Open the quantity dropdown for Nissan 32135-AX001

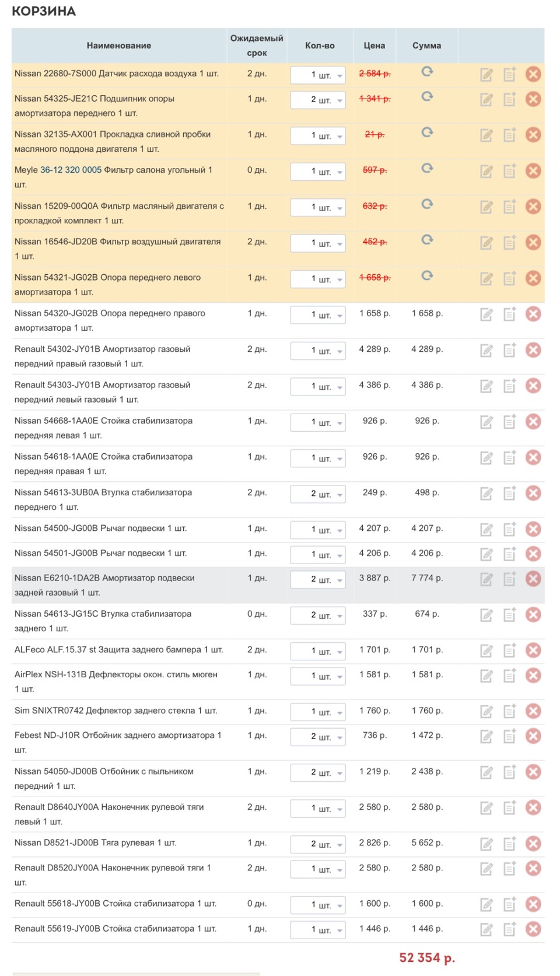pyautogui.click(x=318, y=136)
